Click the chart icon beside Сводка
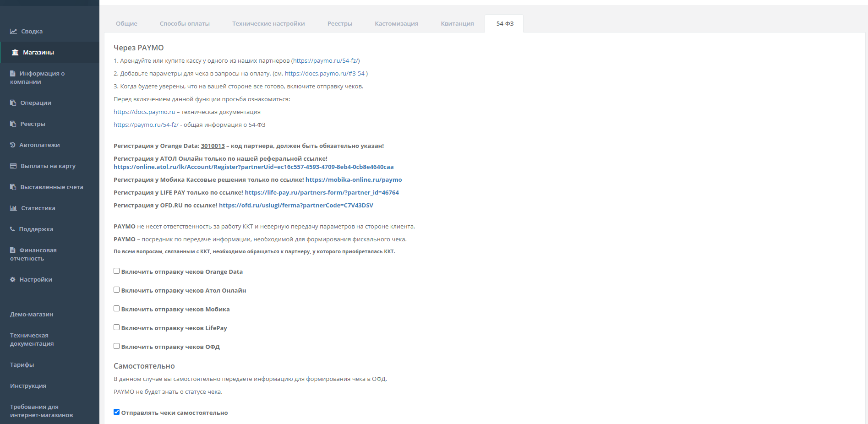The image size is (868, 424). (x=14, y=32)
